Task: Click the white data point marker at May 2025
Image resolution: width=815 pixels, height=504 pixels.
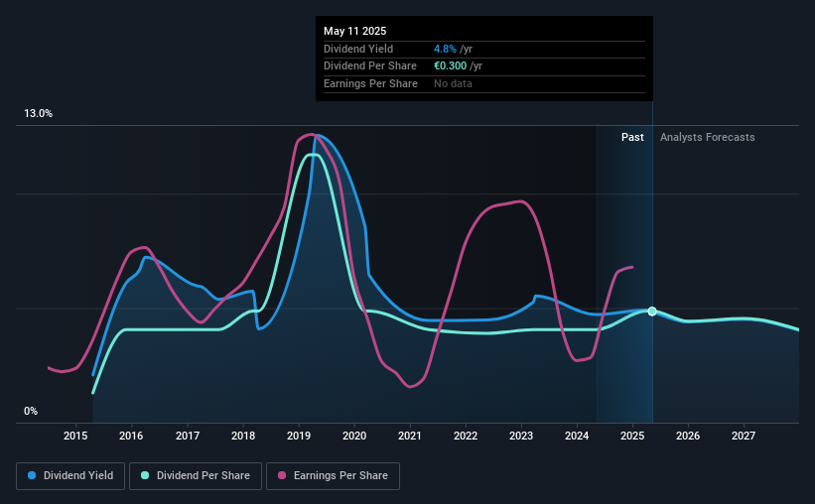Action: 652,312
